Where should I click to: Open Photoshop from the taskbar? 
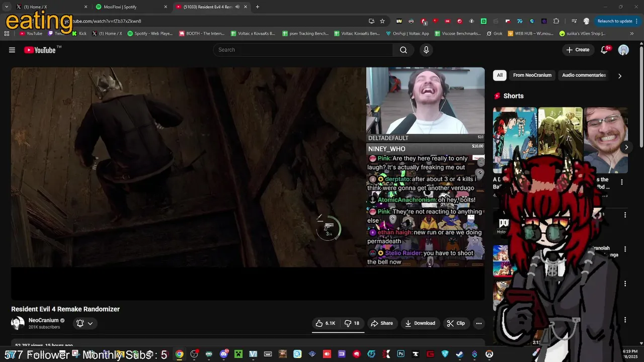click(x=400, y=354)
